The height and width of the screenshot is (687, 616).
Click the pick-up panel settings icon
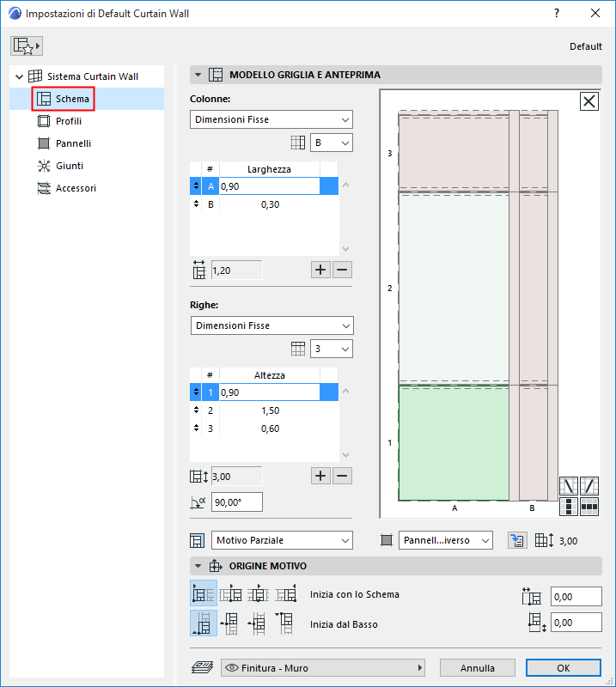coord(517,540)
